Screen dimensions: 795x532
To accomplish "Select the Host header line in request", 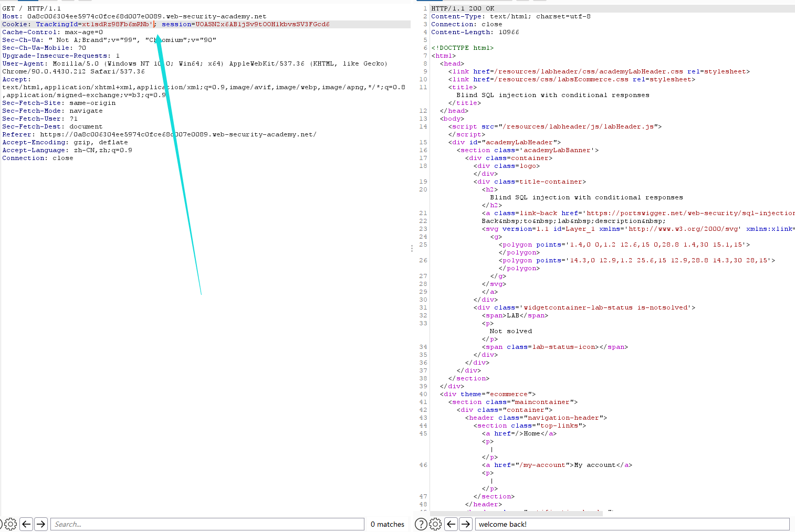I will tap(134, 16).
